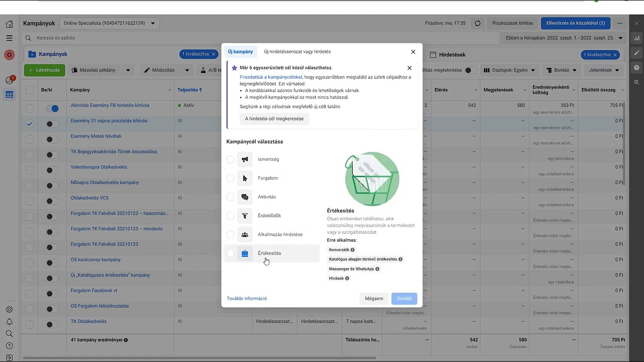This screenshot has width=644, height=362.
Task: Click the Alkalmazás hirdetése people icon
Action: 245,234
